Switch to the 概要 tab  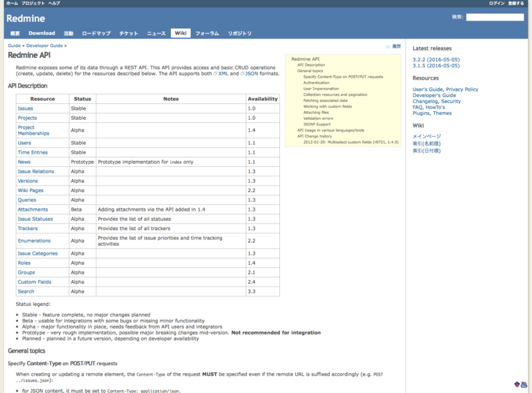pos(15,33)
